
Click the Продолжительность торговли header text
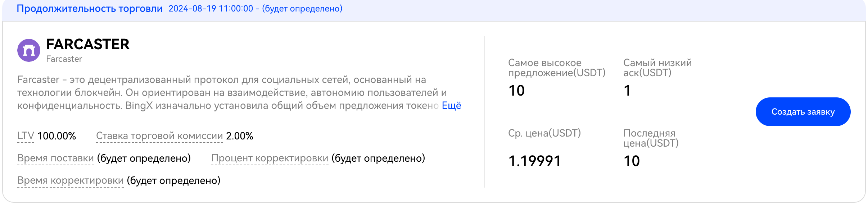click(90, 9)
